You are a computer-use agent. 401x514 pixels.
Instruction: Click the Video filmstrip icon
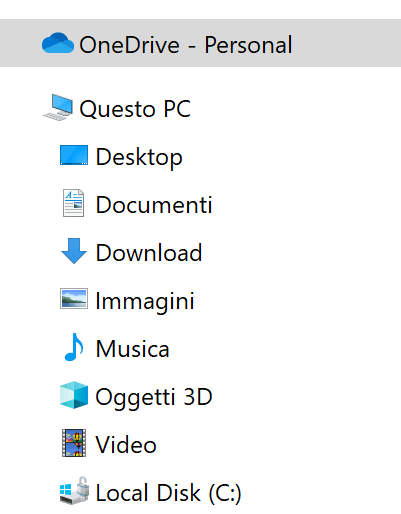(x=74, y=443)
